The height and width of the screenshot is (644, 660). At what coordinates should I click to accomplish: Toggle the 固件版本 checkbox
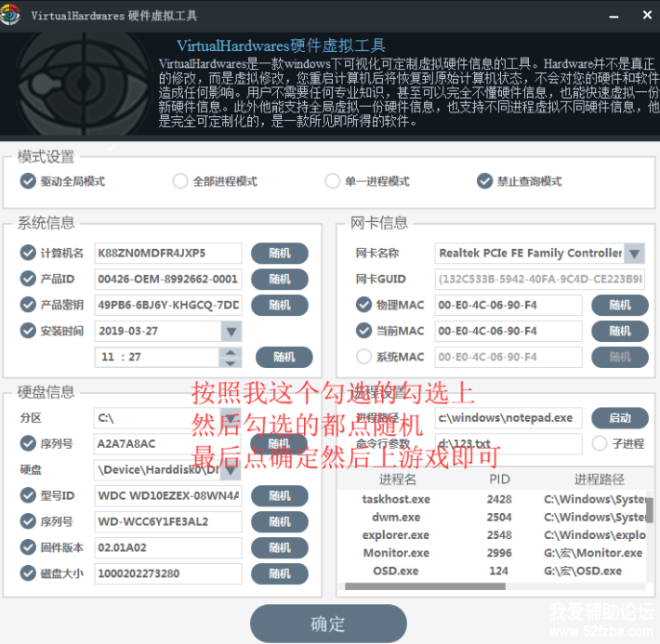click(28, 547)
